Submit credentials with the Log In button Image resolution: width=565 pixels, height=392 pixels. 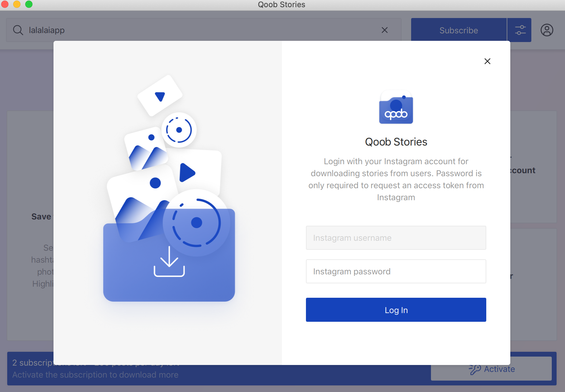pyautogui.click(x=396, y=310)
